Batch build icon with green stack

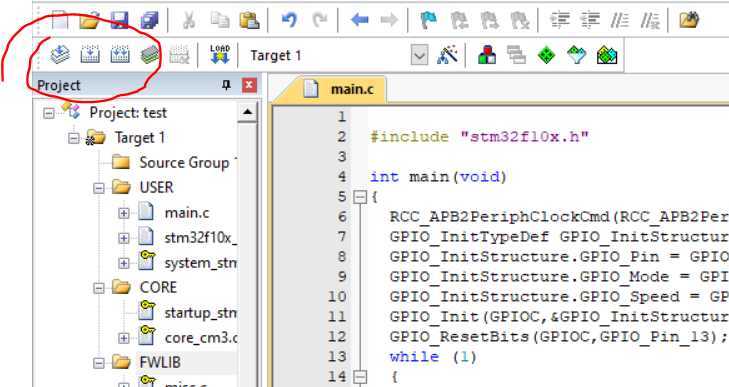(150, 54)
